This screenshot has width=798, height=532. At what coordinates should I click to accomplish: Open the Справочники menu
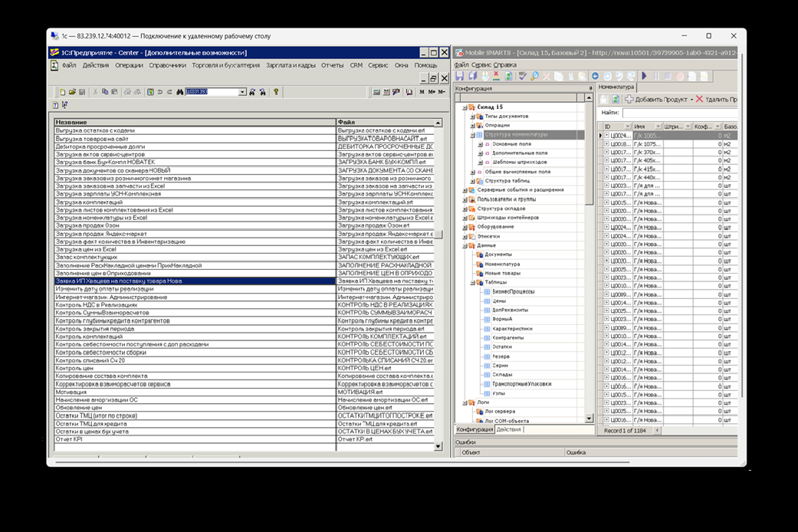click(x=167, y=65)
